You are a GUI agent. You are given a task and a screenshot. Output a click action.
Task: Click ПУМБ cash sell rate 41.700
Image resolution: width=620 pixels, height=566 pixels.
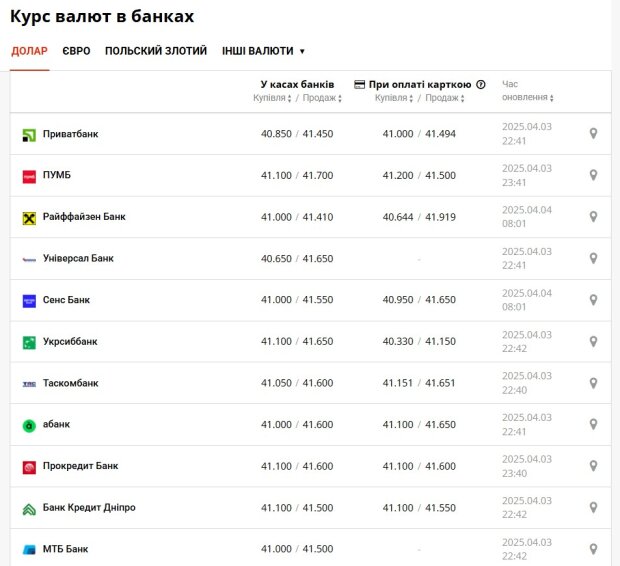(x=318, y=175)
